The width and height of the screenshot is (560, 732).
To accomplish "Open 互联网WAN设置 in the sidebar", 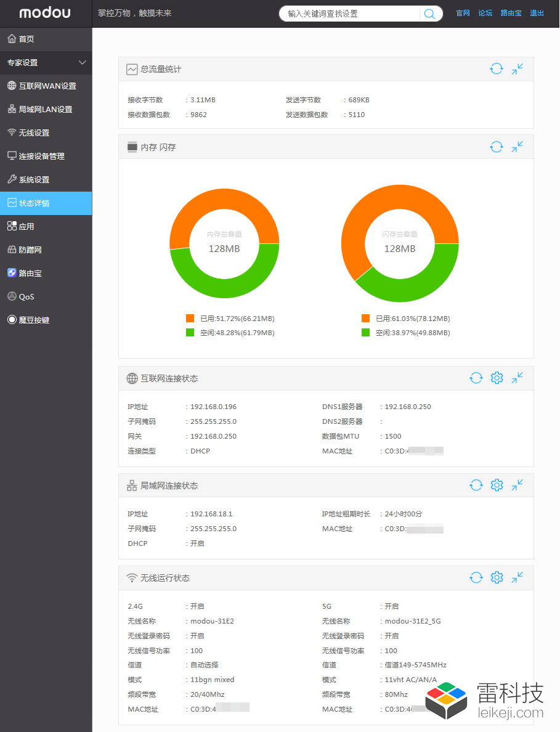I will coord(47,86).
